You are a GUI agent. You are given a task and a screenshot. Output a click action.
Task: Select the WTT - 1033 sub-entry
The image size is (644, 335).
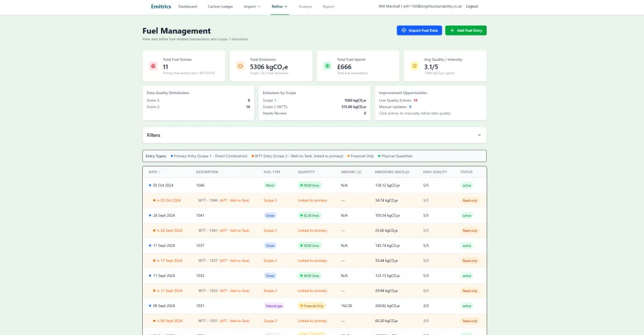314,290
